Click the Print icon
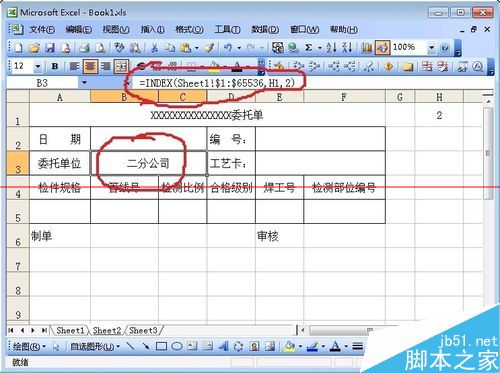Image resolution: width=500 pixels, height=373 pixels. pyautogui.click(x=84, y=48)
